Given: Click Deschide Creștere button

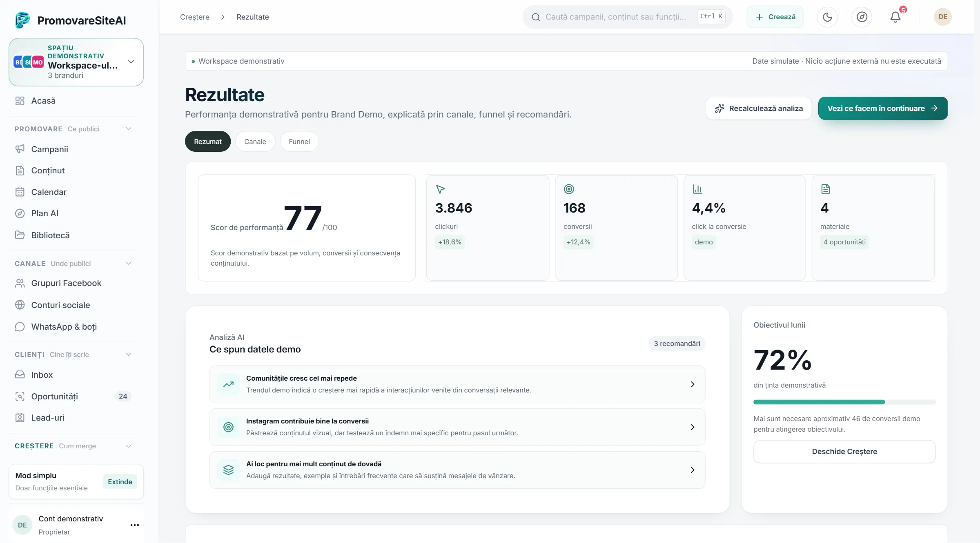Looking at the screenshot, I should coord(844,452).
